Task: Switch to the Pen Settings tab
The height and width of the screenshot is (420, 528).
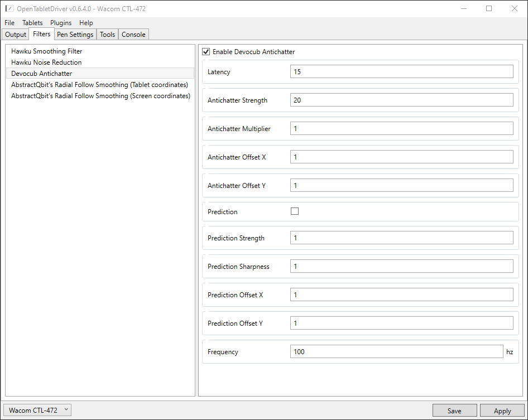Action: click(75, 35)
